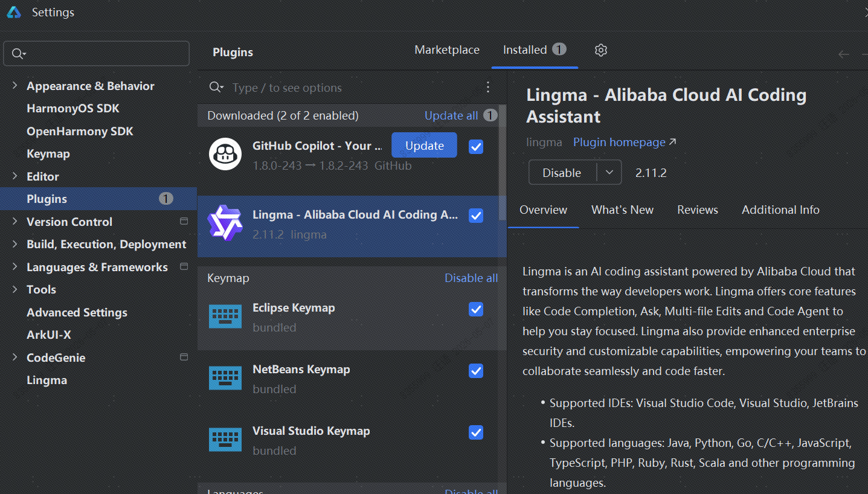Click Update all link
Image resolution: width=868 pixels, height=494 pixels.
pyautogui.click(x=451, y=115)
